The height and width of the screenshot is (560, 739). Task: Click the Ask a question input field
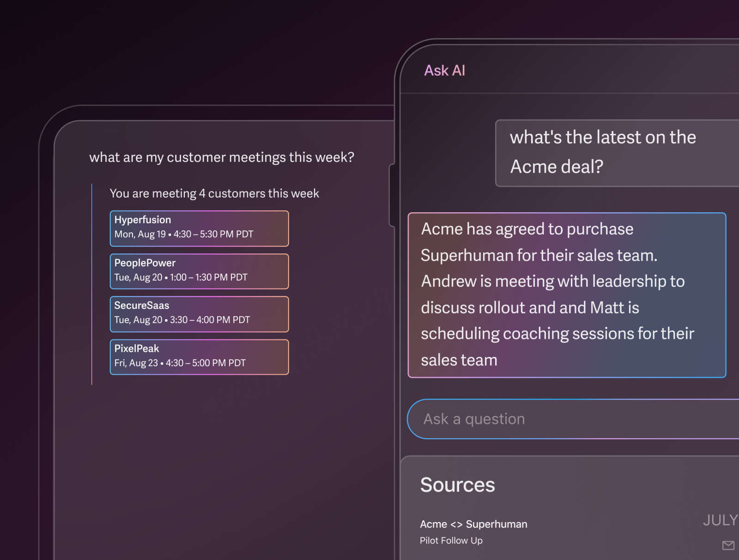pyautogui.click(x=573, y=419)
